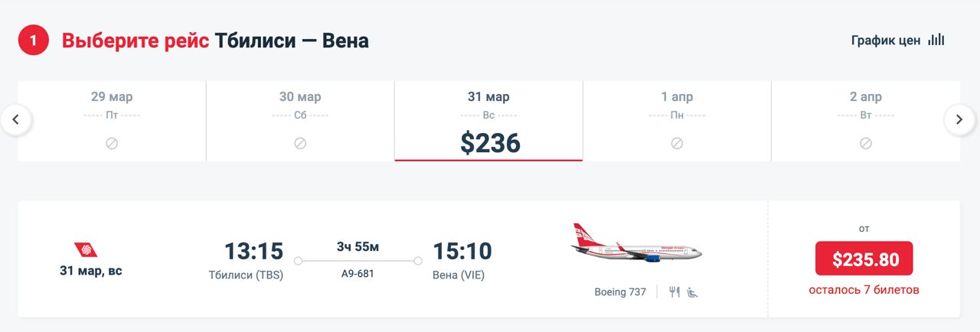Open the price chart bars icon
Viewport: 980px width, 332px height.
click(936, 41)
